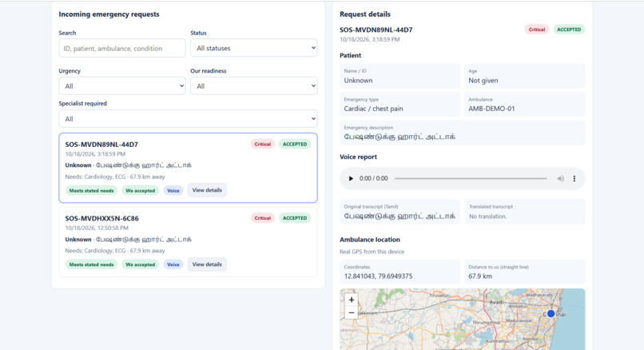Screen dimensions: 644x350
Task: Open audio player more options menu
Action: point(574,179)
